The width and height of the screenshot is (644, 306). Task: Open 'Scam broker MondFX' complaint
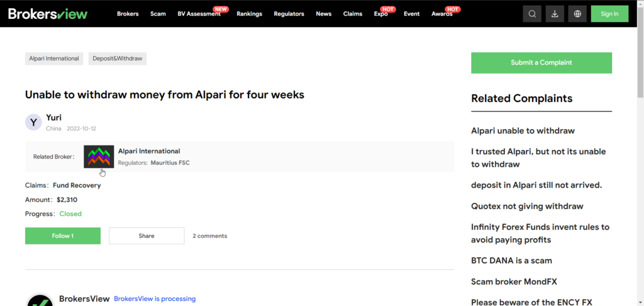(514, 281)
